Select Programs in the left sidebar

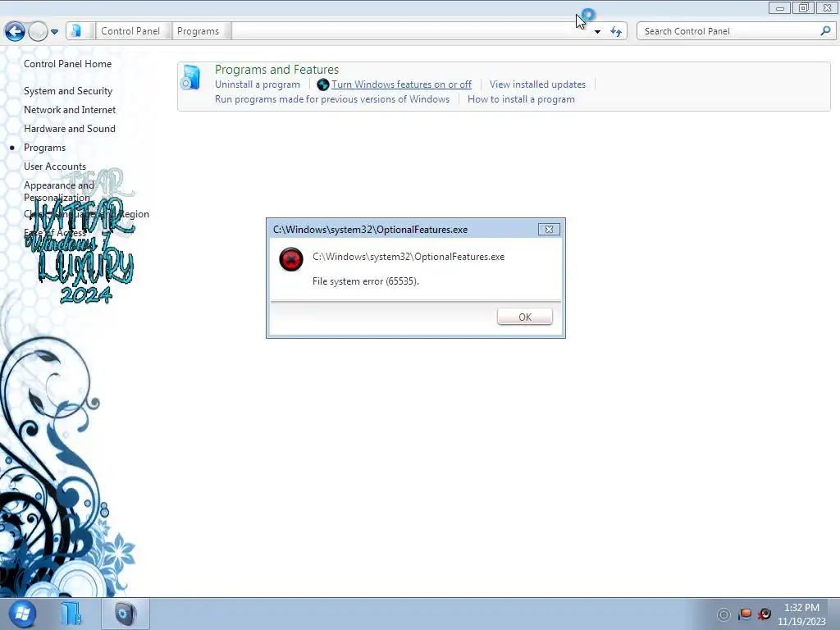44,148
